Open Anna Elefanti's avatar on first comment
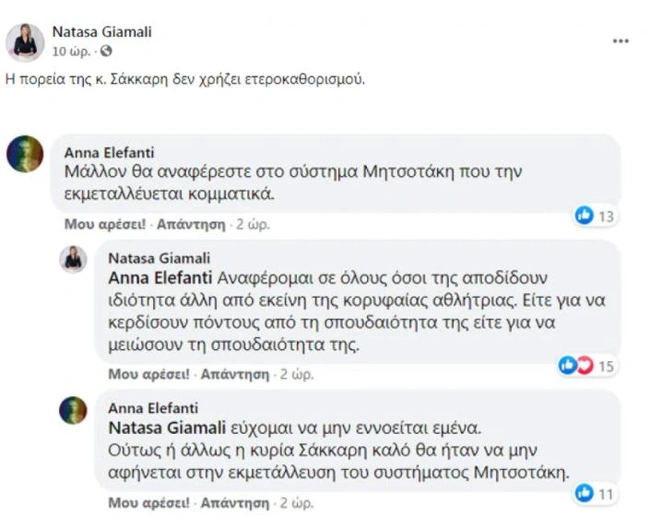 (24, 154)
